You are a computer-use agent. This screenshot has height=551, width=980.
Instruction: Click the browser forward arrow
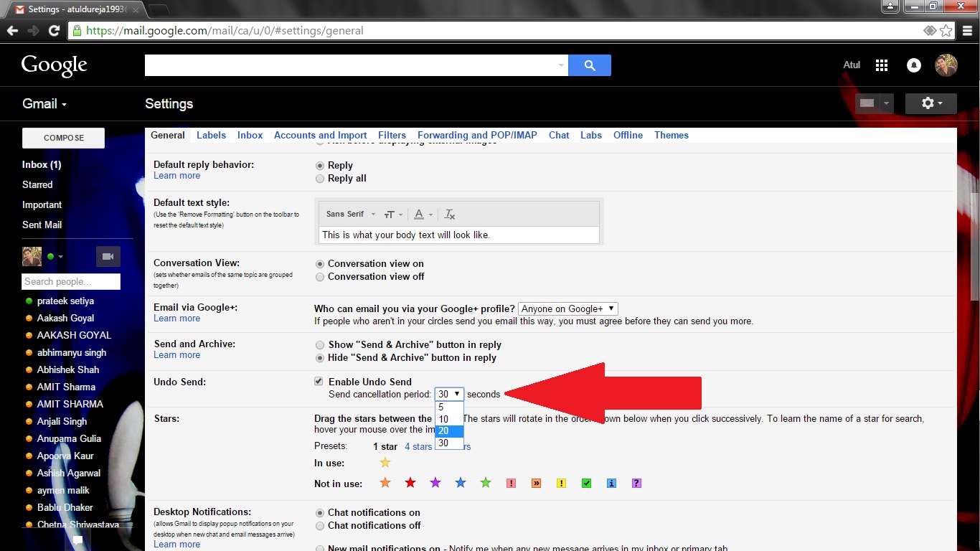coord(33,31)
